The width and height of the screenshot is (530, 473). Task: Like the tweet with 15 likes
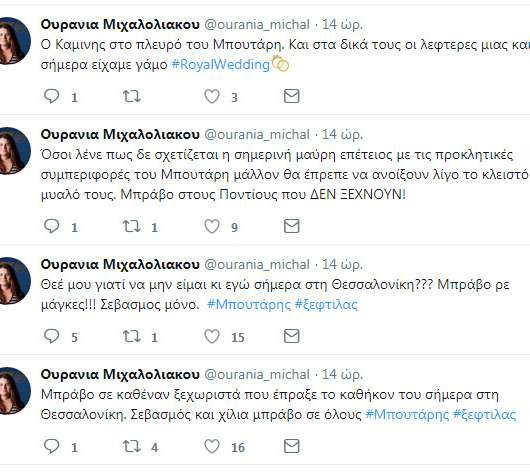(212, 336)
